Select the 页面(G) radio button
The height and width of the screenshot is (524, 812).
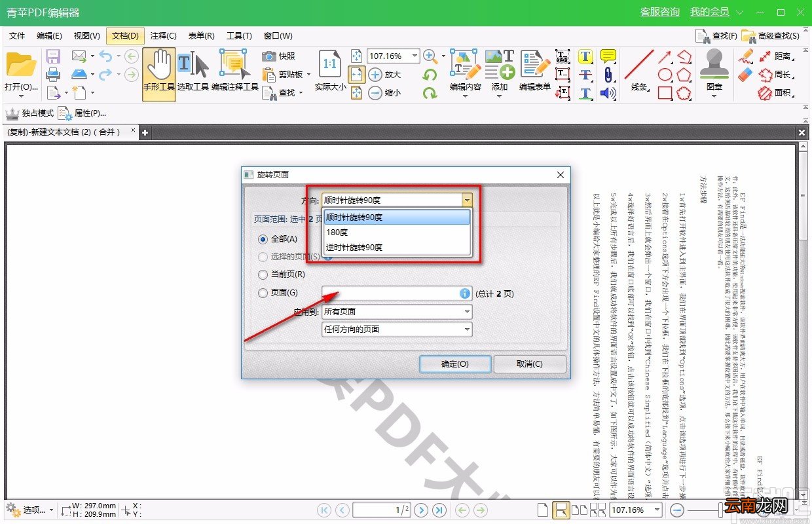point(278,293)
